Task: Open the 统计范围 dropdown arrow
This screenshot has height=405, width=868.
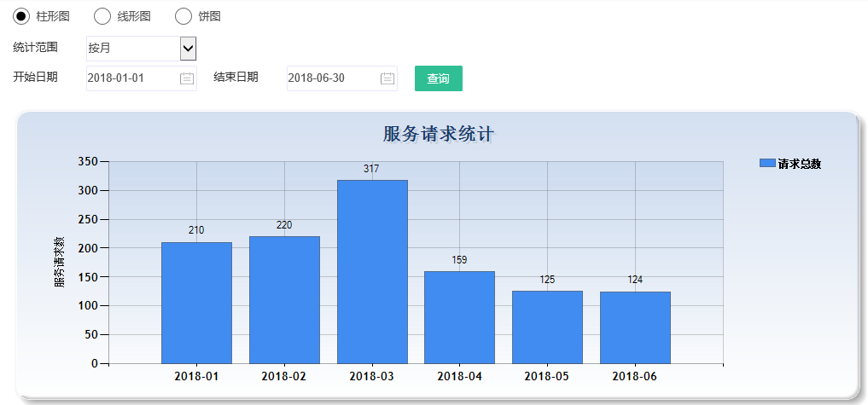Action: coord(189,49)
